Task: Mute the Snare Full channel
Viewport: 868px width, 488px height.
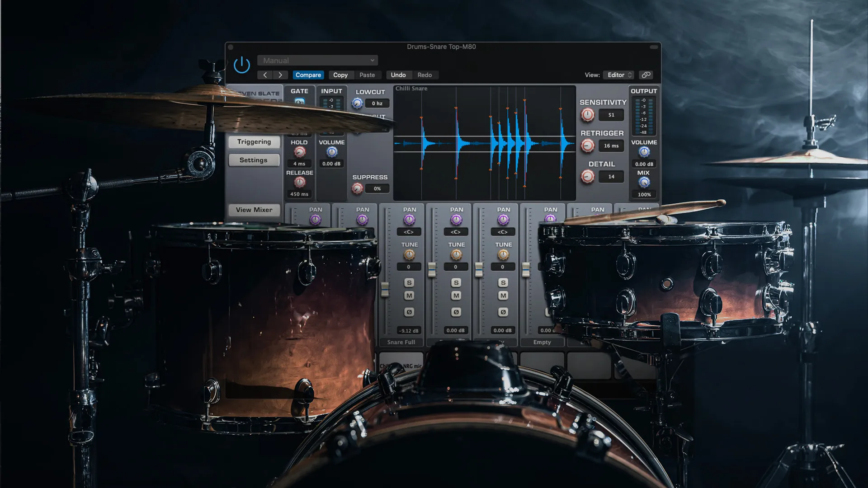Action: (409, 296)
